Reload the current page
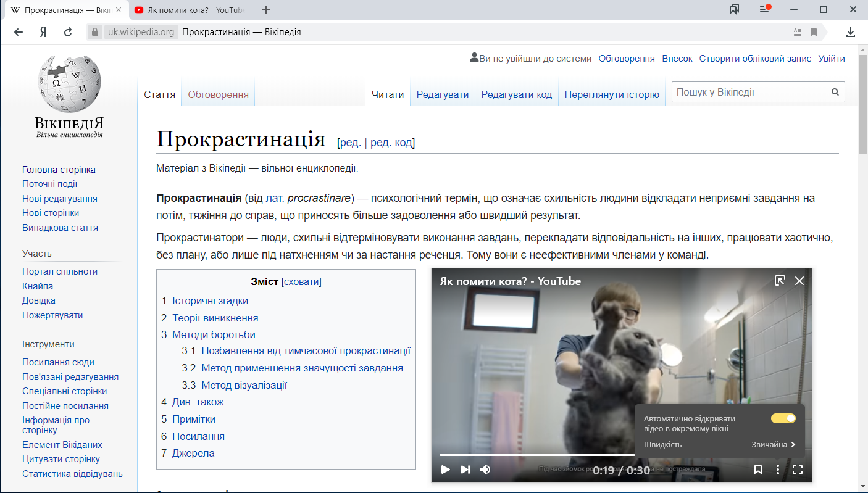Image resolution: width=868 pixels, height=493 pixels. pos(69,32)
